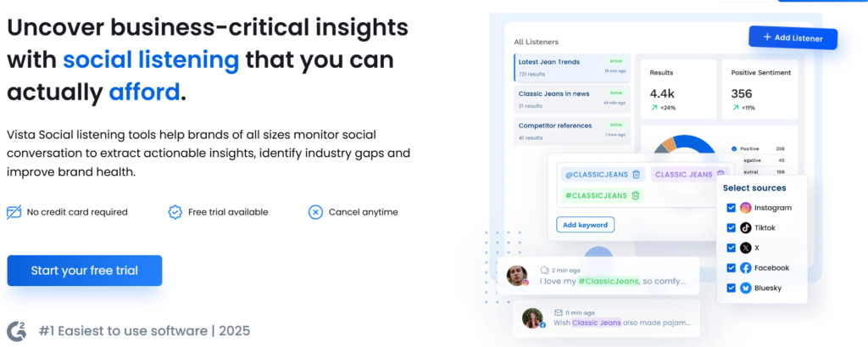Click the Active badge on Latest Jean Trends
This screenshot has height=347, width=868.
tap(616, 61)
